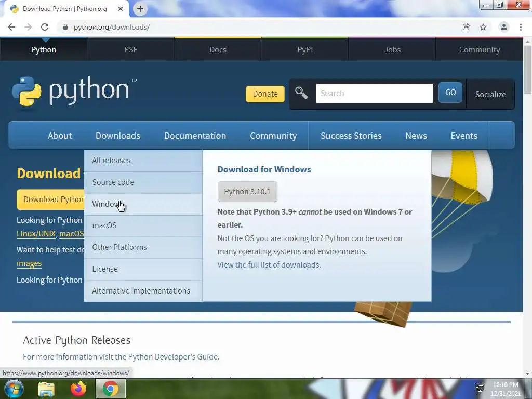Launch Firefox from the taskbar
The image size is (532, 399).
tap(78, 389)
